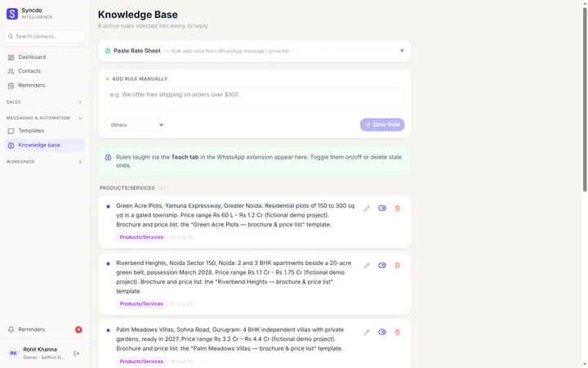Click the red reminders count badge

pyautogui.click(x=78, y=330)
